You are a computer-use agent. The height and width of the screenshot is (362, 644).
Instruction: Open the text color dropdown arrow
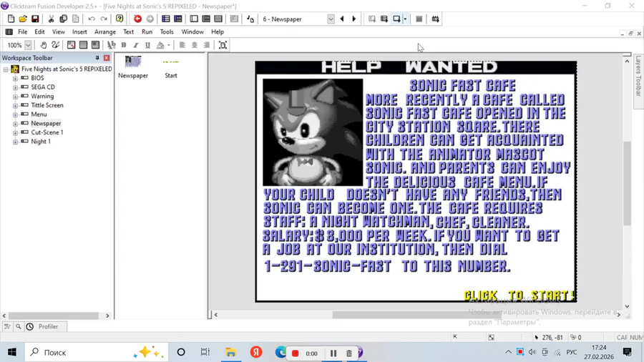(x=169, y=45)
